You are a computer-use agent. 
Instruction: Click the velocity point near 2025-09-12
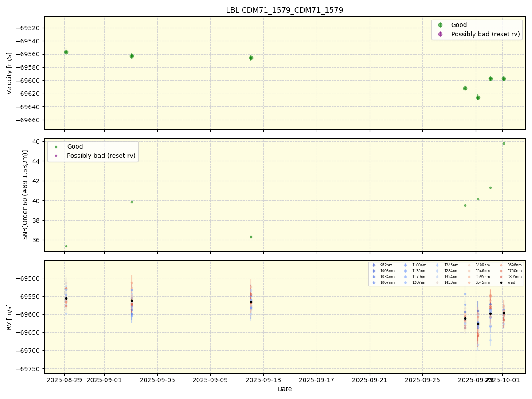(251, 58)
